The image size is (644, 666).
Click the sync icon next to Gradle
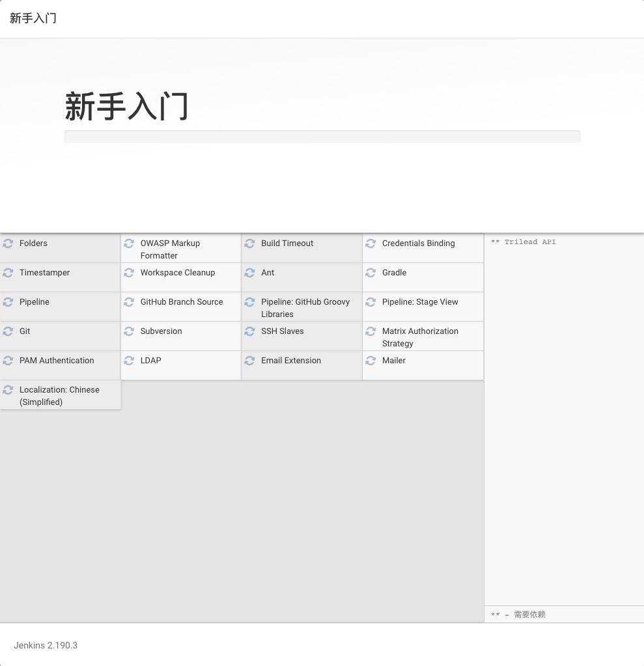click(371, 273)
